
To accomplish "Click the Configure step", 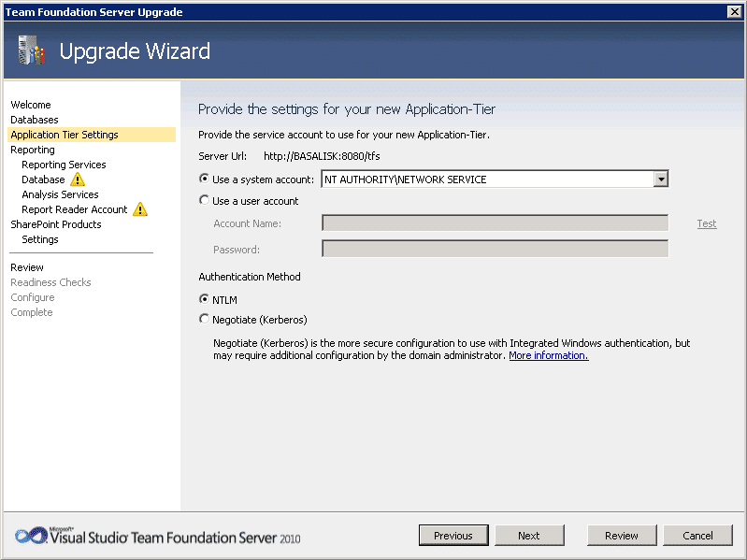I will 33,297.
